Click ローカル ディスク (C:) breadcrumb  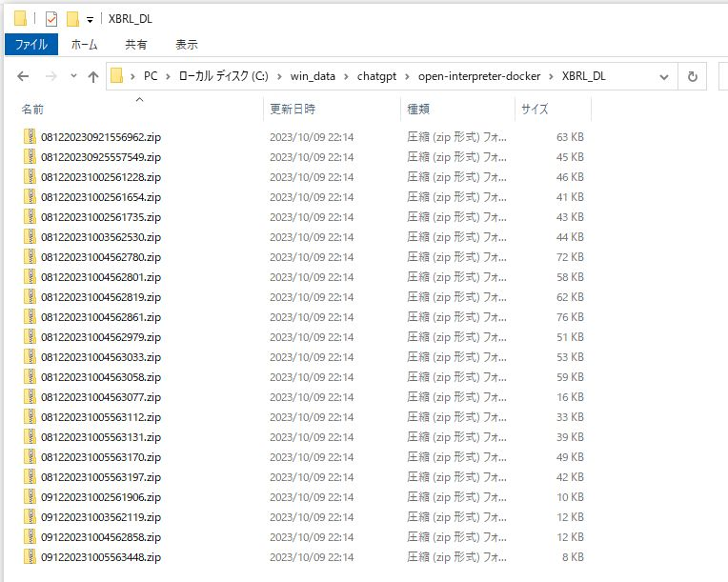[223, 76]
